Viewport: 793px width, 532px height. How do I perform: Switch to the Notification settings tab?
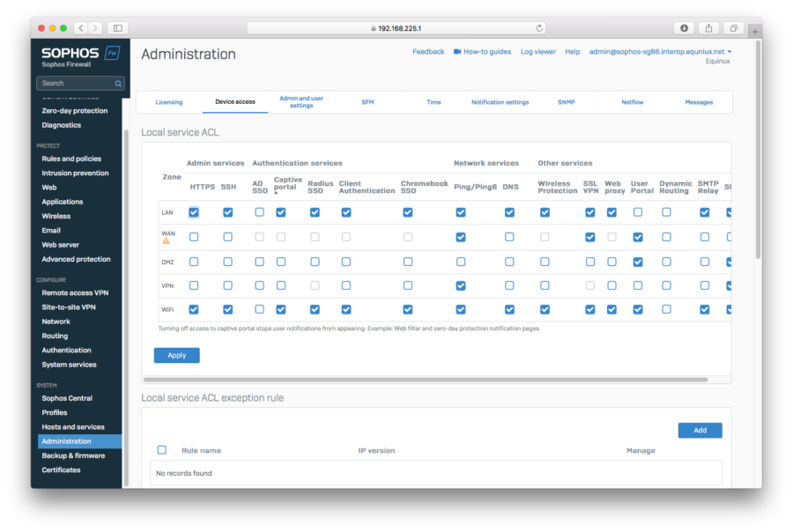tap(500, 101)
